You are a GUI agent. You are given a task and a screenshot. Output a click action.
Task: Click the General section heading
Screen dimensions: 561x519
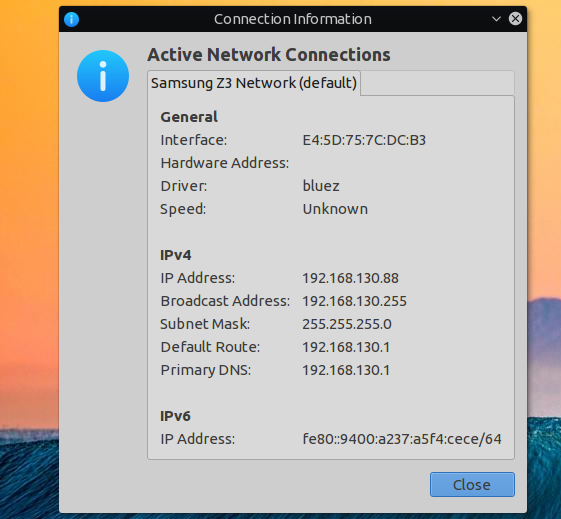coord(189,117)
